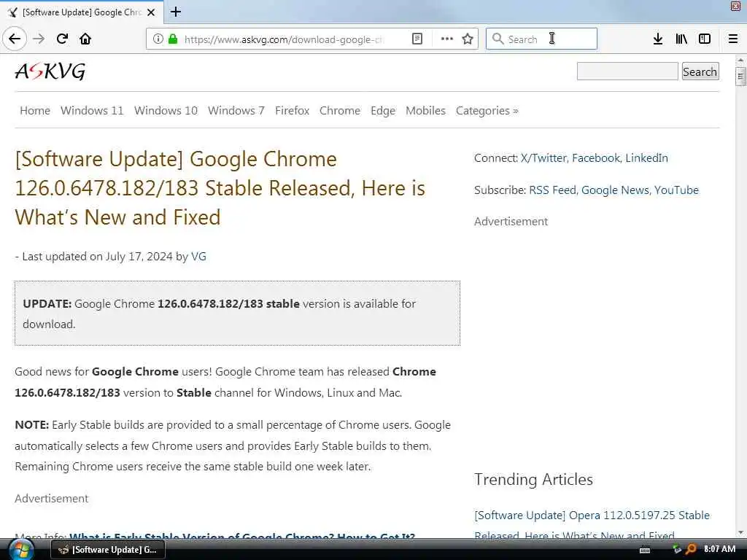
Task: Open the article title link
Action: (220, 188)
